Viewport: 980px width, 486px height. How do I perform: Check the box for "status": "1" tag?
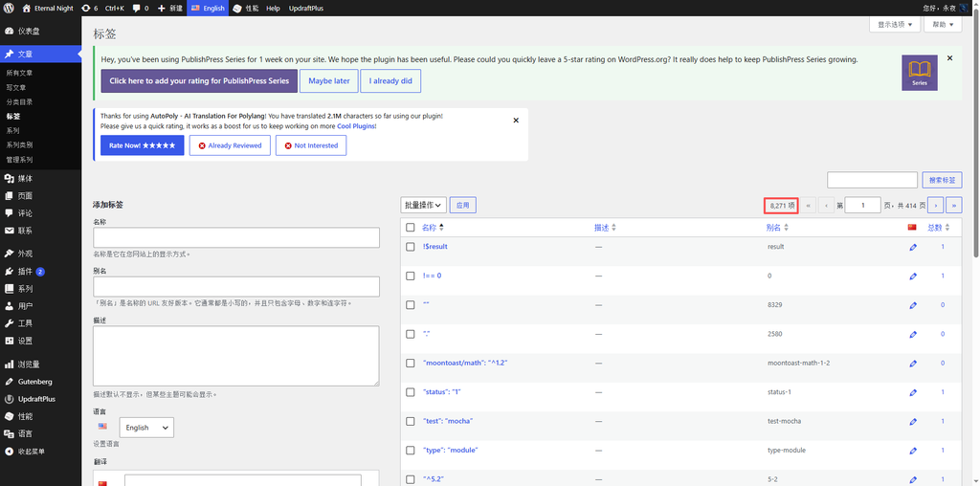click(410, 392)
